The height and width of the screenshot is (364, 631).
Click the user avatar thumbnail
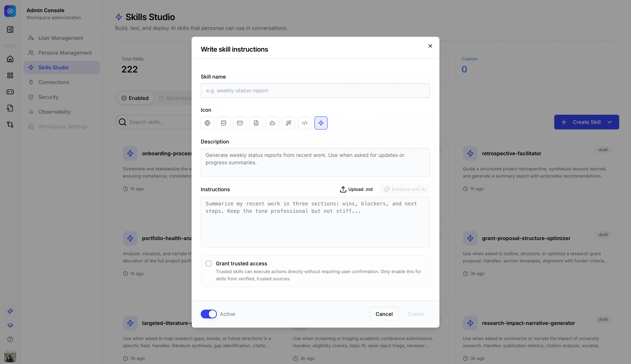click(x=10, y=356)
